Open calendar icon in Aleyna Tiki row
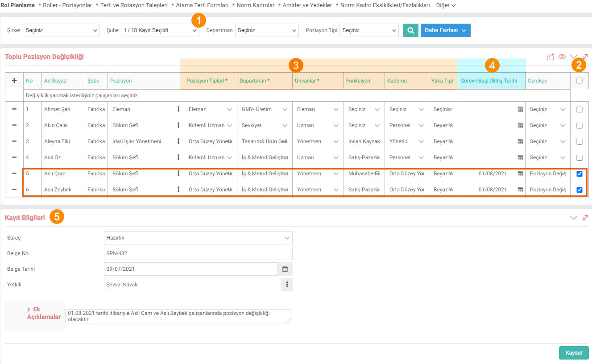Image resolution: width=592 pixels, height=364 pixels. [520, 141]
